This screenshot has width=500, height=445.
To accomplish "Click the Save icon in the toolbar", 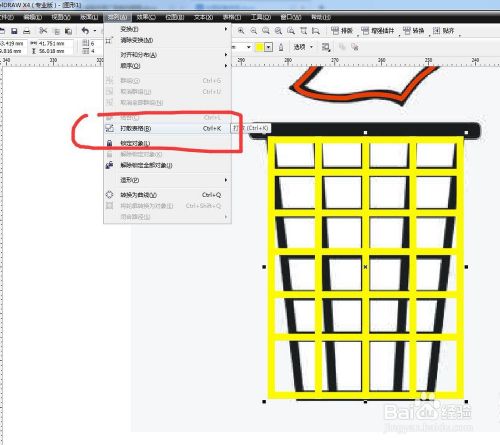I will point(14,31).
